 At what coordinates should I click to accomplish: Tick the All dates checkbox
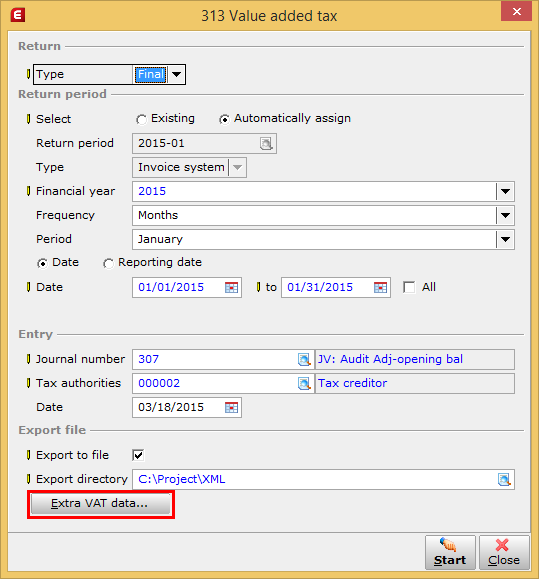(x=409, y=287)
